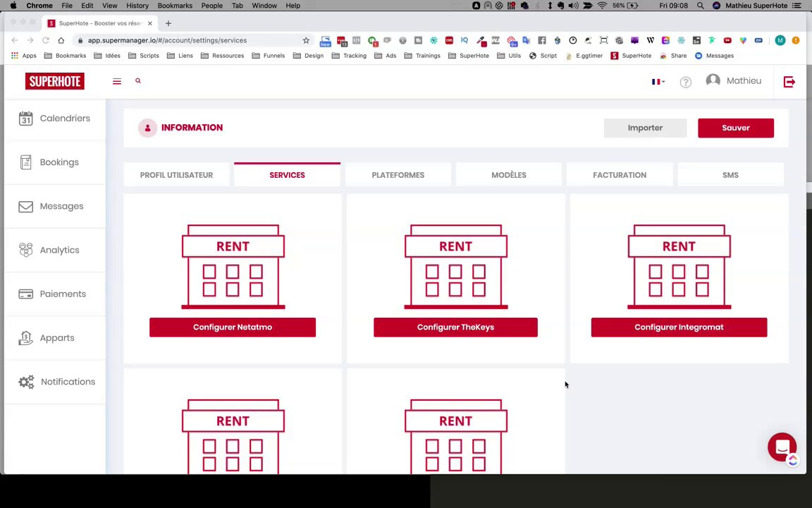Click the Calendriers calendar icon
The width and height of the screenshot is (812, 508).
[25, 119]
